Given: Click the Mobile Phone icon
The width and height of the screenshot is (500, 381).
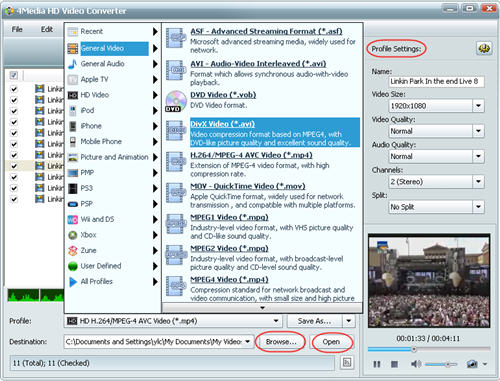Looking at the screenshot, I should (72, 142).
